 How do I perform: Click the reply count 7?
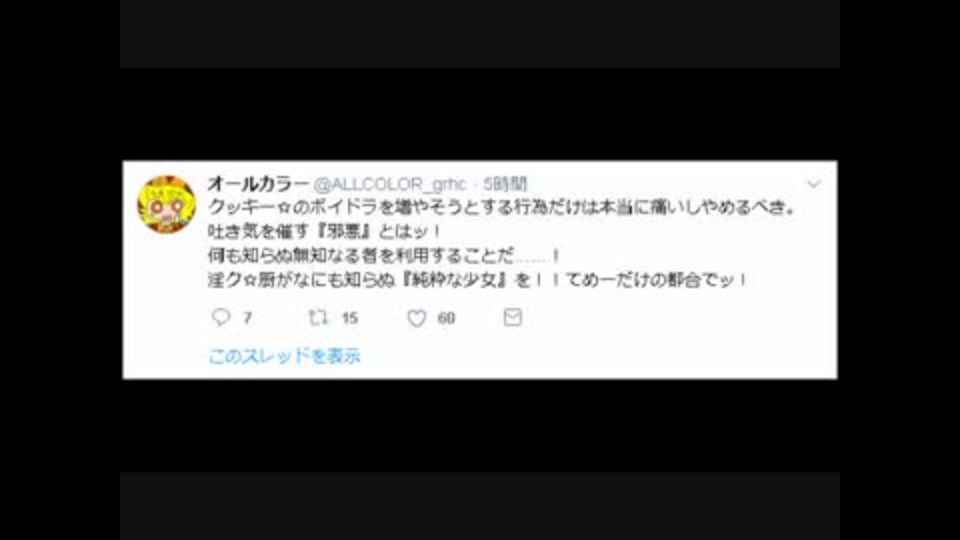point(247,318)
